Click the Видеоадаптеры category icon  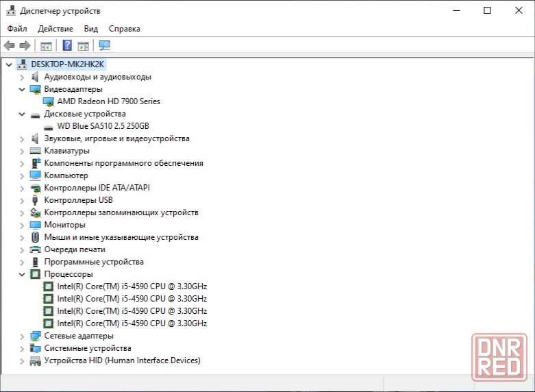tap(35, 90)
